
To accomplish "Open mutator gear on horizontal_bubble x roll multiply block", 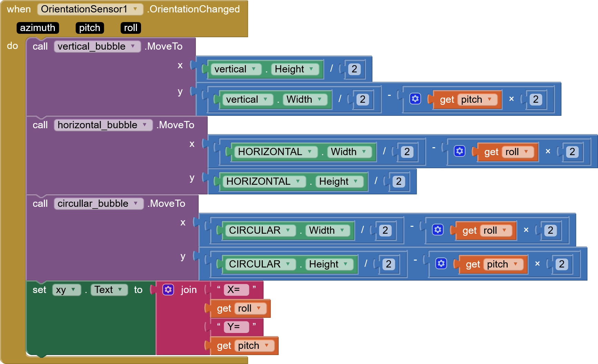I will [459, 151].
